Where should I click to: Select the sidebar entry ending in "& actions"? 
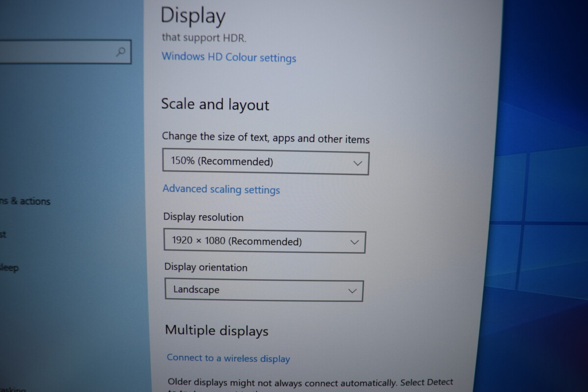25,201
